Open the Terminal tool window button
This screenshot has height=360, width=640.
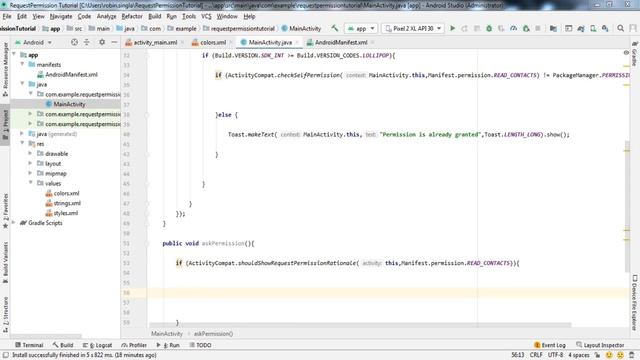[29, 345]
